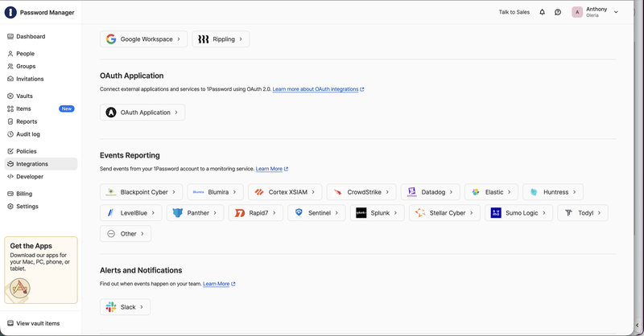Click the Sumo Logic logo icon

coord(496,213)
